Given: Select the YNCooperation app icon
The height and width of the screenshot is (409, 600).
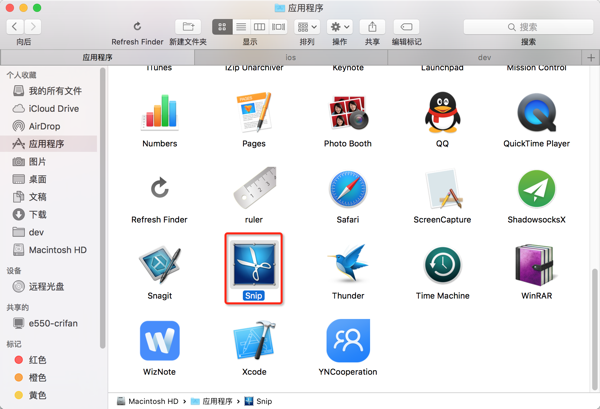Looking at the screenshot, I should pos(348,341).
